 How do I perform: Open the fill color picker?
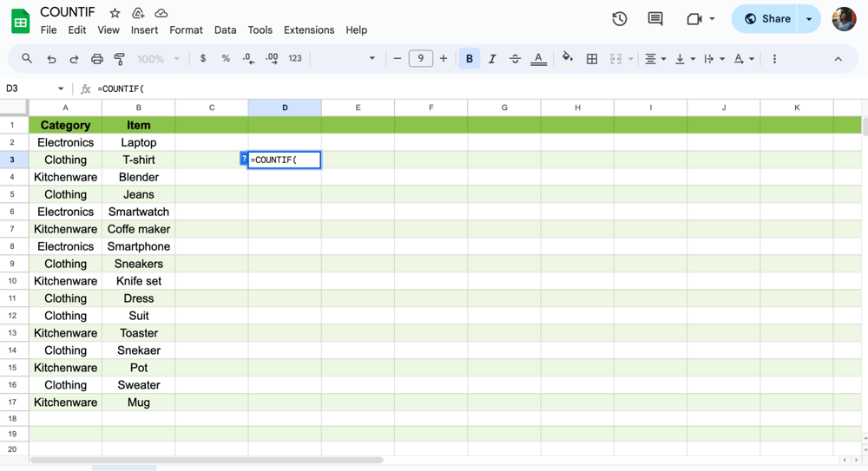click(568, 59)
